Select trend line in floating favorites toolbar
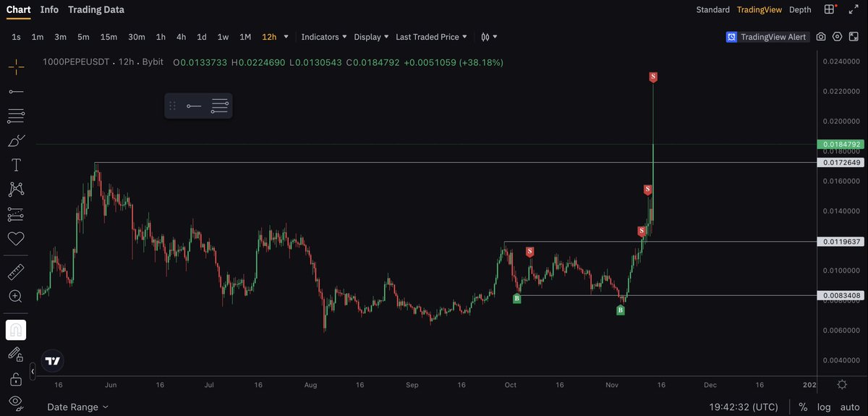 pos(194,106)
